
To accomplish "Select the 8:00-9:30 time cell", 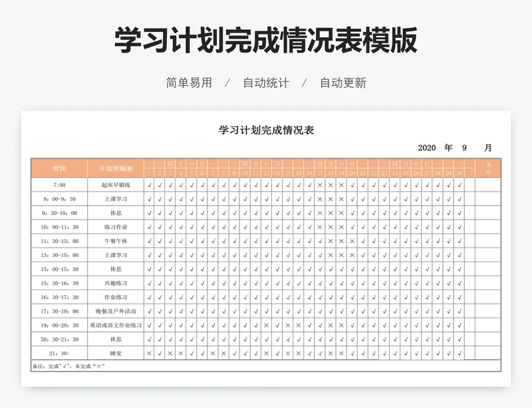I will (x=59, y=199).
